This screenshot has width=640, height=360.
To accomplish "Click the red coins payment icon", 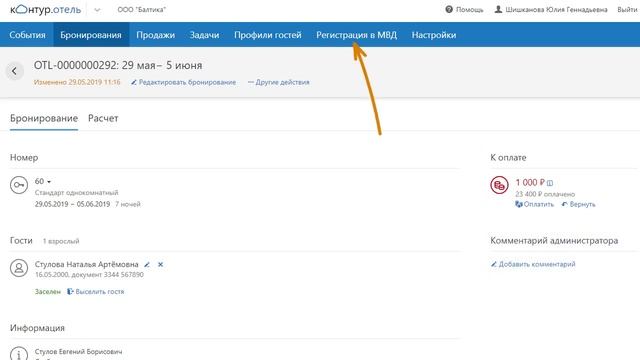I will 499,185.
